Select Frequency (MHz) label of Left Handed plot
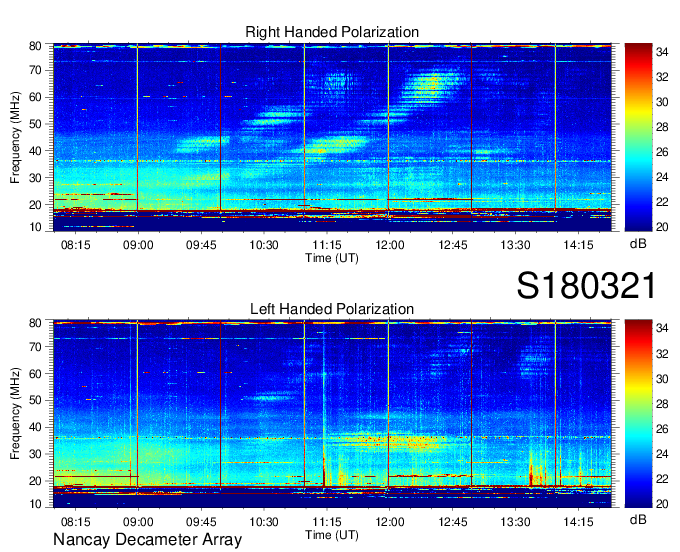This screenshot has height=552, width=680. (x=15, y=414)
